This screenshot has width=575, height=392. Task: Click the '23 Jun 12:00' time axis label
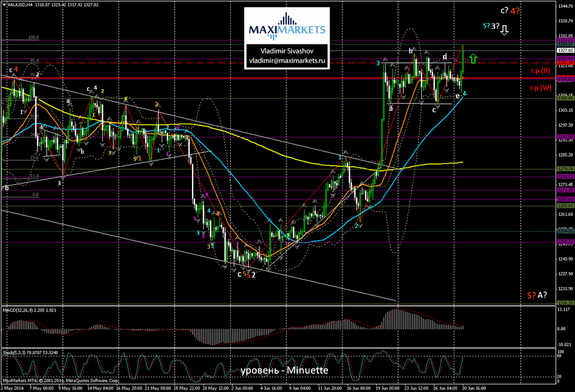pos(416,388)
